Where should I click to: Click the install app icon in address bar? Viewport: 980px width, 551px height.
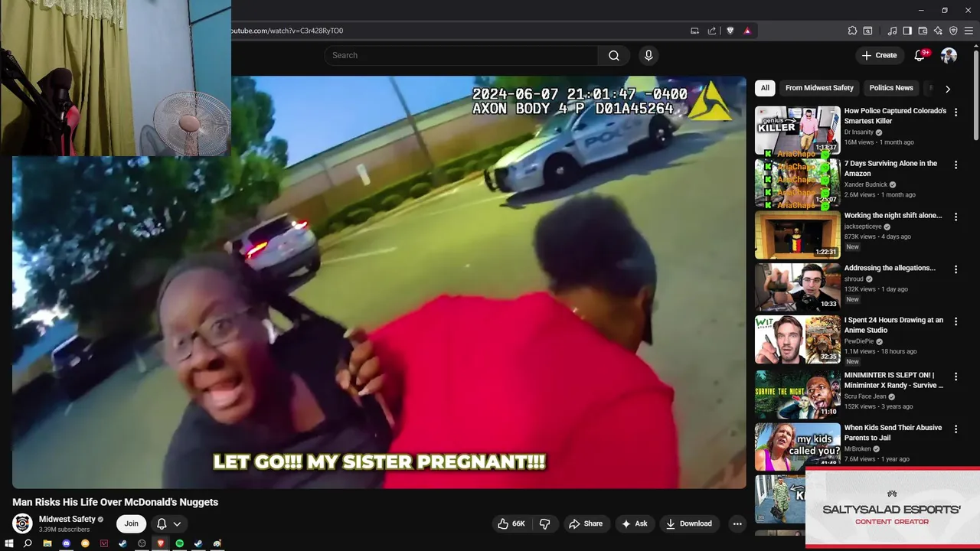(x=694, y=31)
